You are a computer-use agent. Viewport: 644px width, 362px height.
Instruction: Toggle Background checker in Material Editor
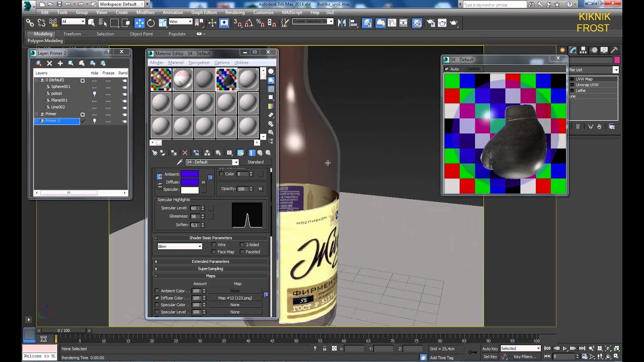[x=271, y=88]
